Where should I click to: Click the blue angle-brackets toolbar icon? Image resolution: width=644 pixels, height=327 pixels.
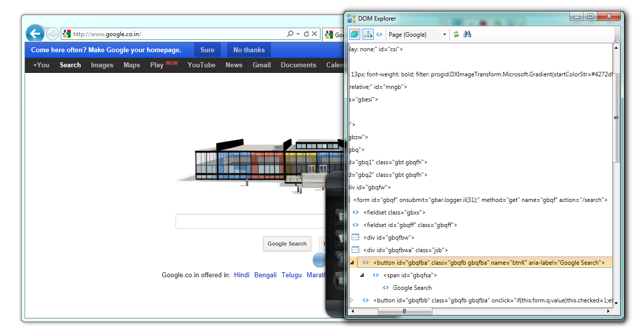pyautogui.click(x=379, y=34)
